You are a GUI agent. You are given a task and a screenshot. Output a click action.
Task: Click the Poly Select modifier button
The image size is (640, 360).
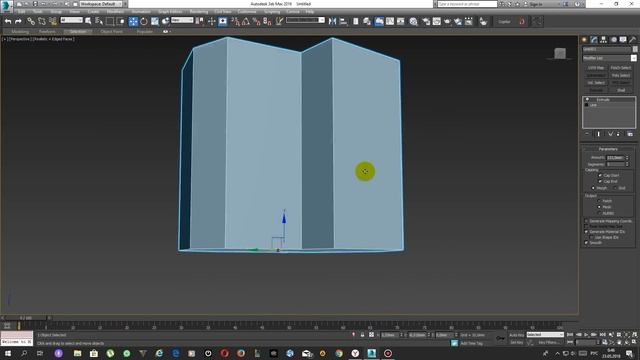coord(621,76)
